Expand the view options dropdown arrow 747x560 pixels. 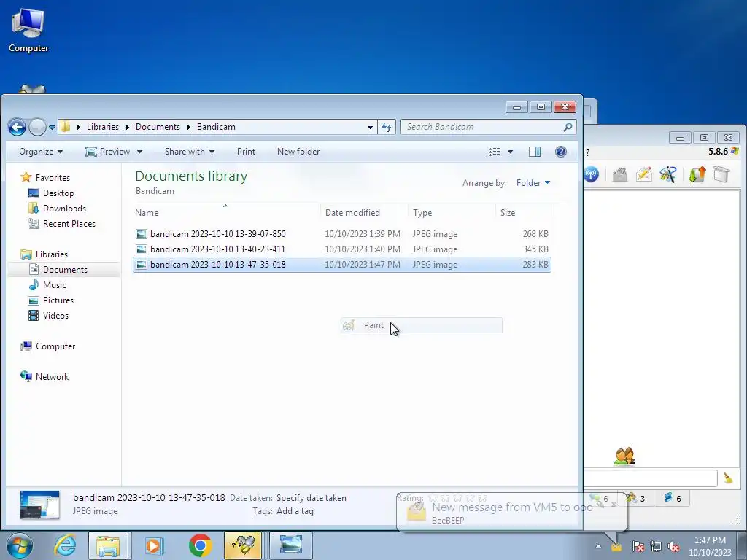[510, 152]
